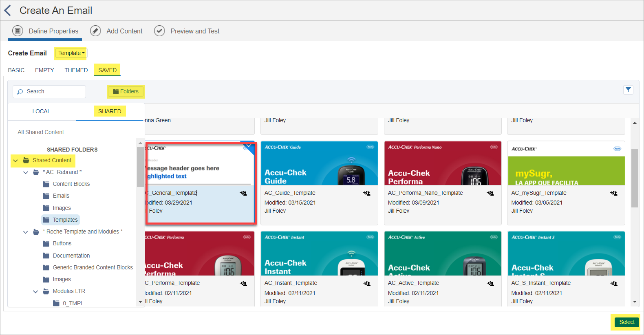Click the Modified: 03/15/2021 text

point(290,203)
